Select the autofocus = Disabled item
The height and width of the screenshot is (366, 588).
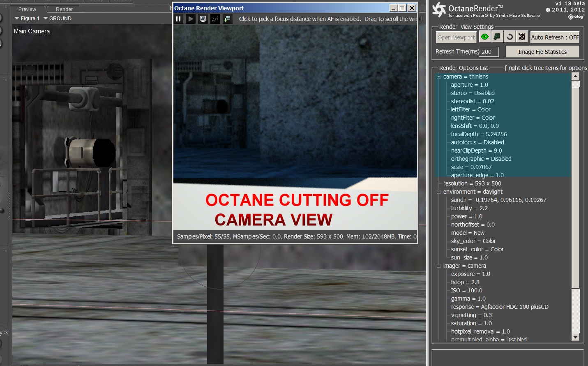pyautogui.click(x=477, y=142)
